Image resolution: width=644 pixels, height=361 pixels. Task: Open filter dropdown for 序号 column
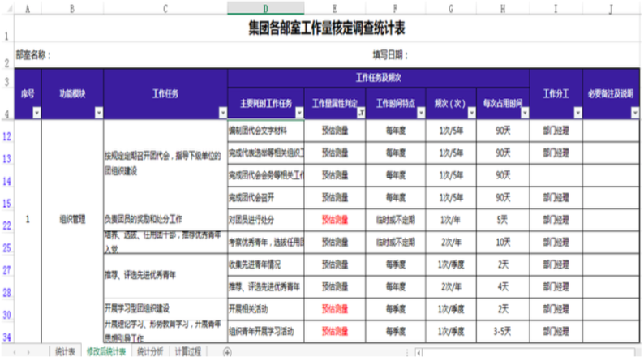pyautogui.click(x=36, y=114)
